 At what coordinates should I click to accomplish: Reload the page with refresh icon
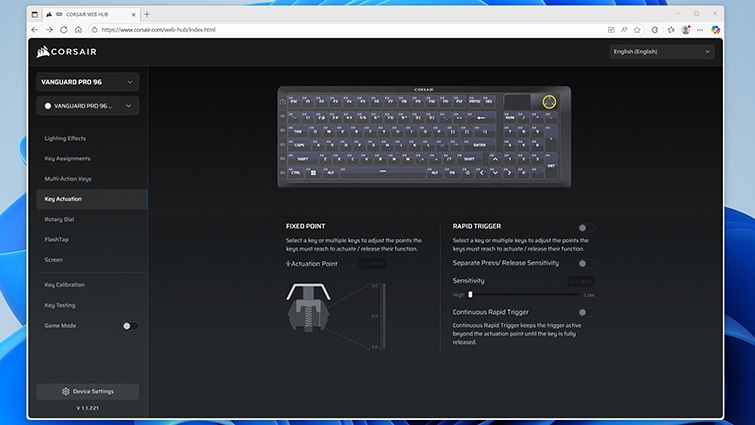[x=64, y=30]
